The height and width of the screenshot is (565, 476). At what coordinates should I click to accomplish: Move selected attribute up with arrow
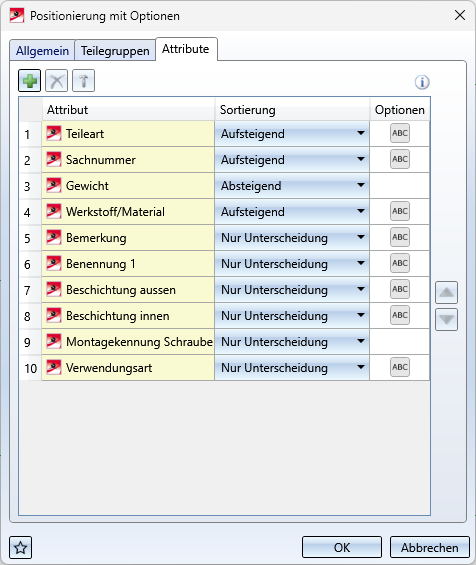[446, 292]
